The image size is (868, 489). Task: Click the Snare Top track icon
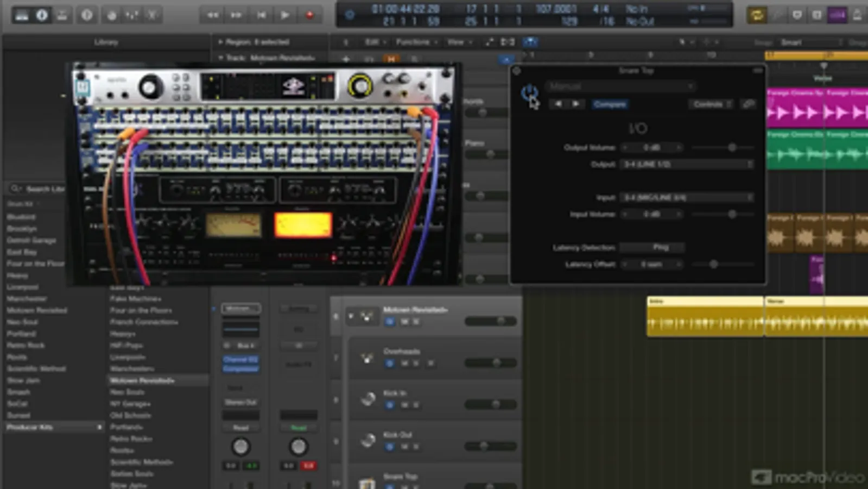pos(368,482)
